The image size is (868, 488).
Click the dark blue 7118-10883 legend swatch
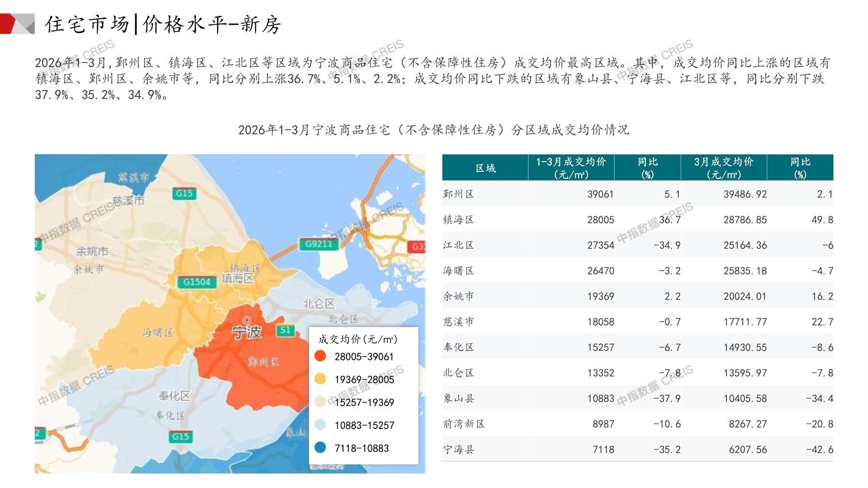click(x=320, y=448)
